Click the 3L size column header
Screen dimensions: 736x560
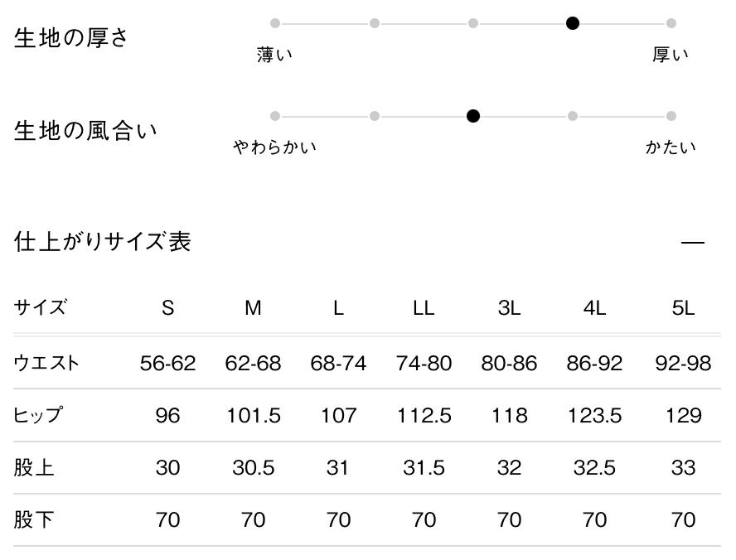click(x=509, y=308)
